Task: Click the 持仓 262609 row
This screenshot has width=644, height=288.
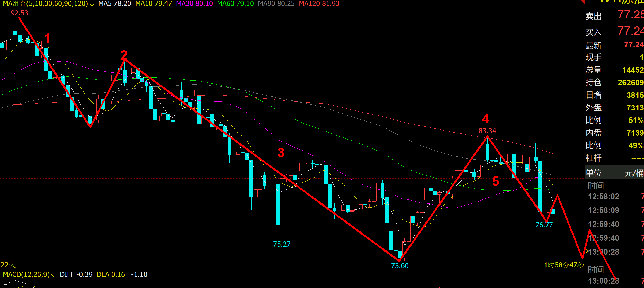Action: [615, 82]
